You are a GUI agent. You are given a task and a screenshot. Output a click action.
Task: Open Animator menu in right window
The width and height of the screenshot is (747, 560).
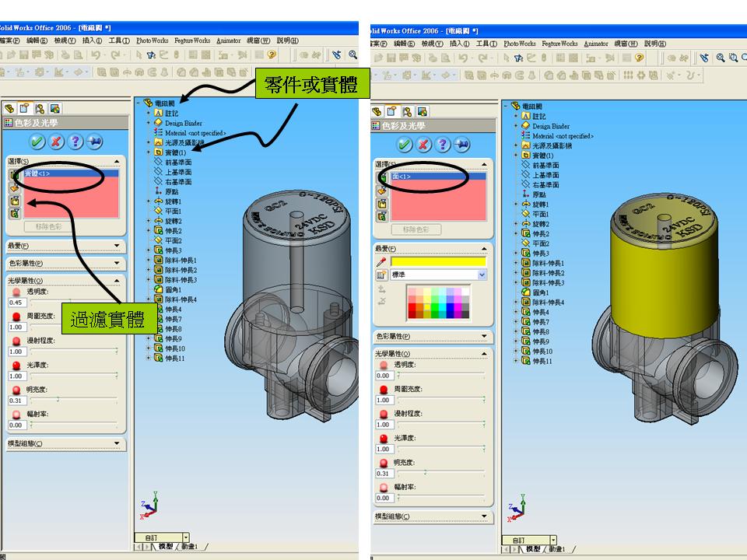click(596, 44)
